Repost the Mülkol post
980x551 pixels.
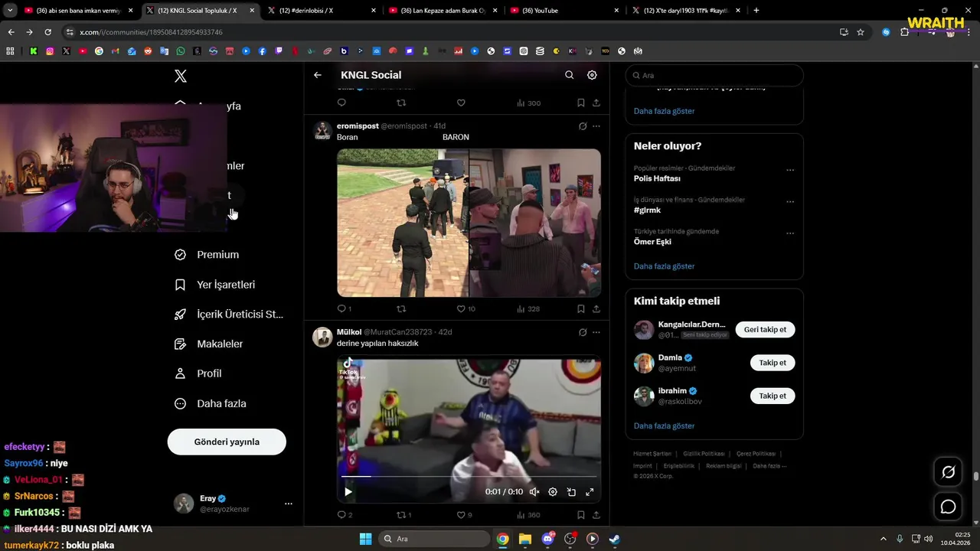[401, 515]
